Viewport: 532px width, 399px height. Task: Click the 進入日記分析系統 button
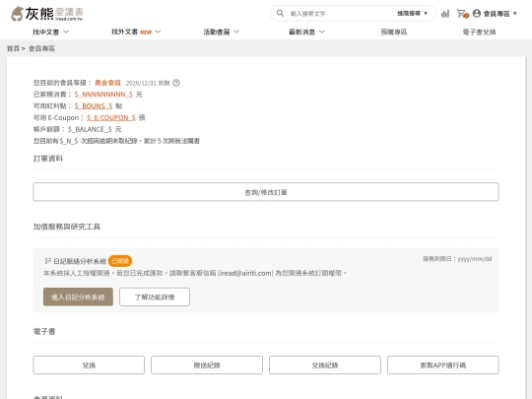(x=78, y=297)
